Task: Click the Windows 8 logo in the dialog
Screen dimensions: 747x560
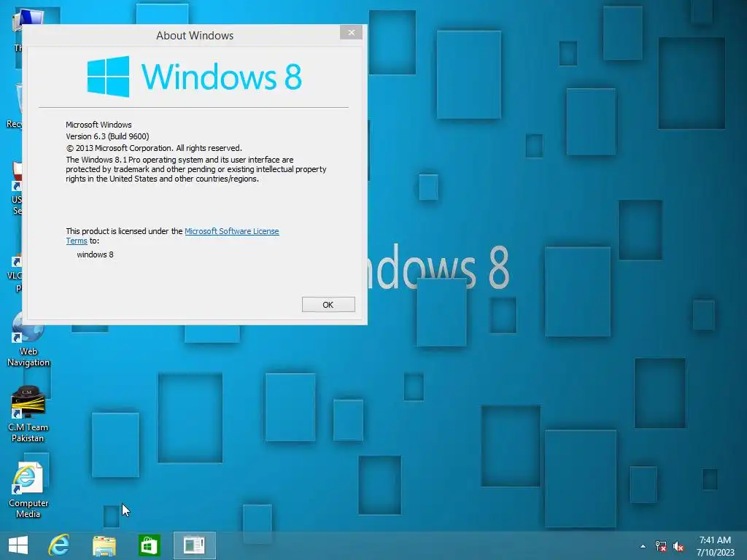Action: tap(194, 76)
